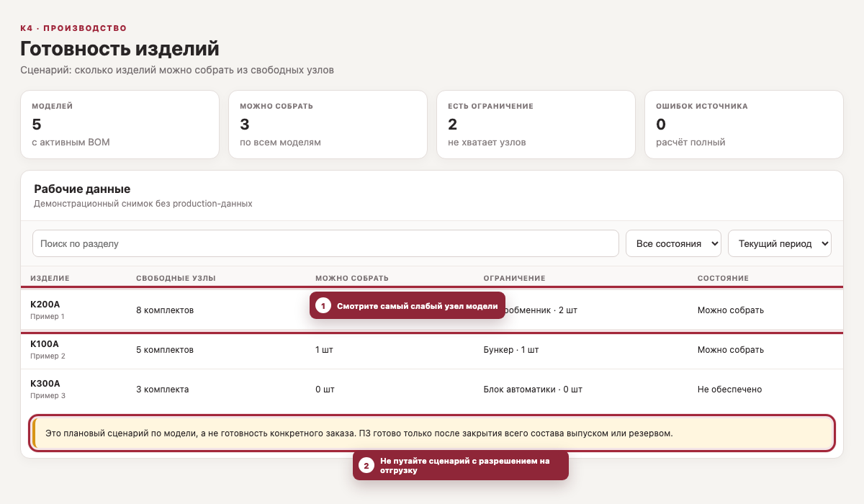
Task: Open the "Моделей" summary card
Action: [x=120, y=125]
